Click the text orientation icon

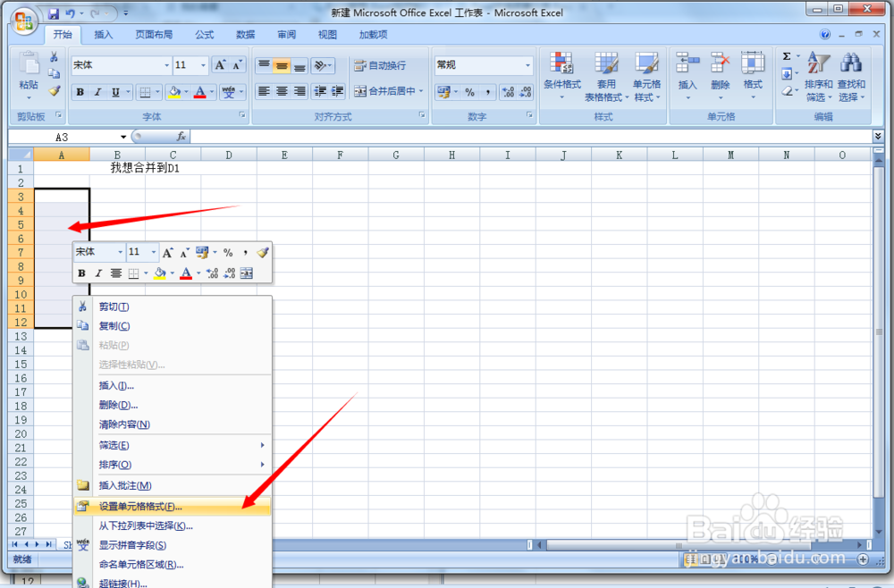(322, 65)
